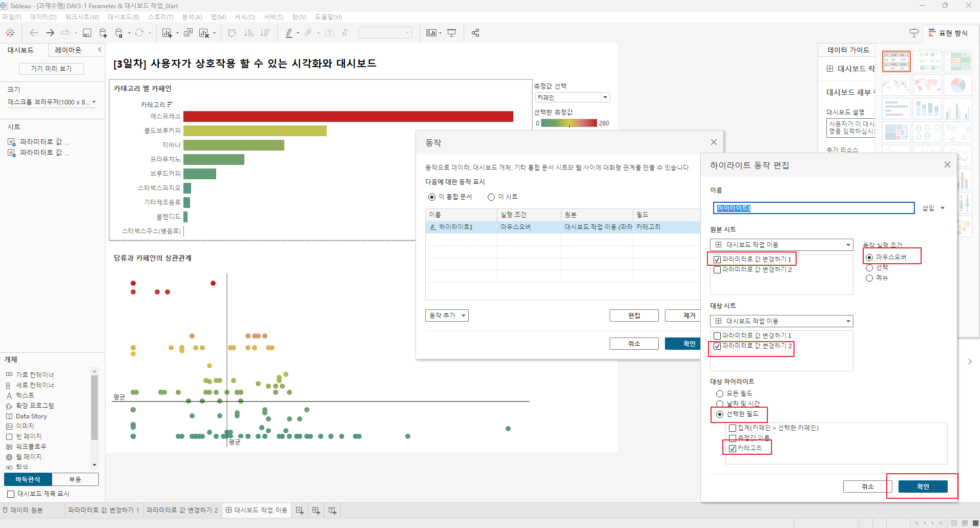Open the 대시보드(B) menu
980x528 pixels.
(123, 17)
